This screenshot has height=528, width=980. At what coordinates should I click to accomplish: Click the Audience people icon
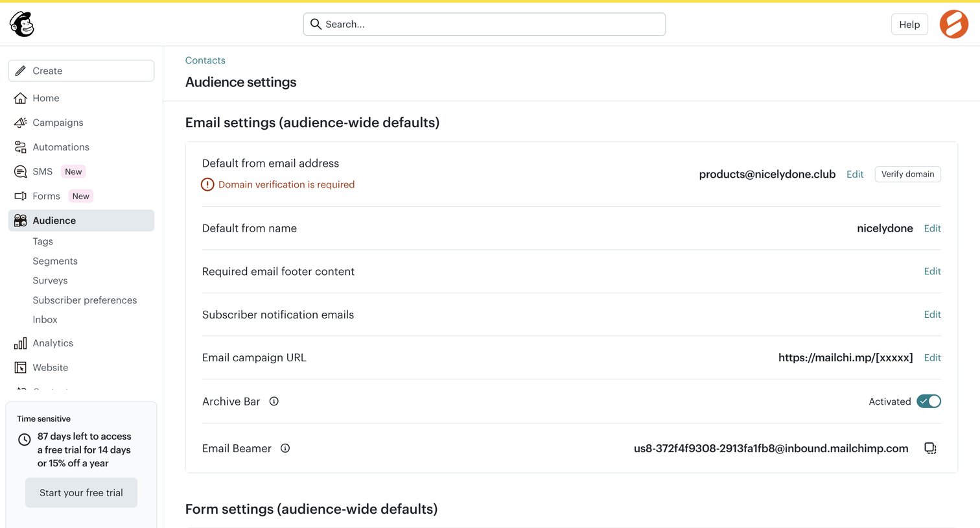point(21,221)
